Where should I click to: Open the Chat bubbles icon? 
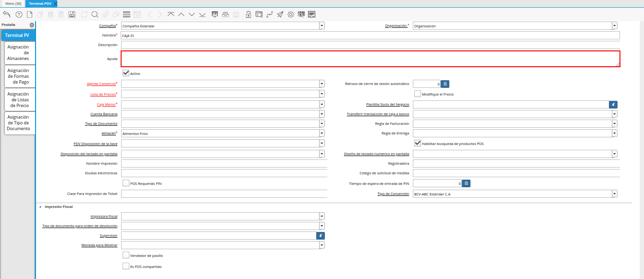pos(115,14)
